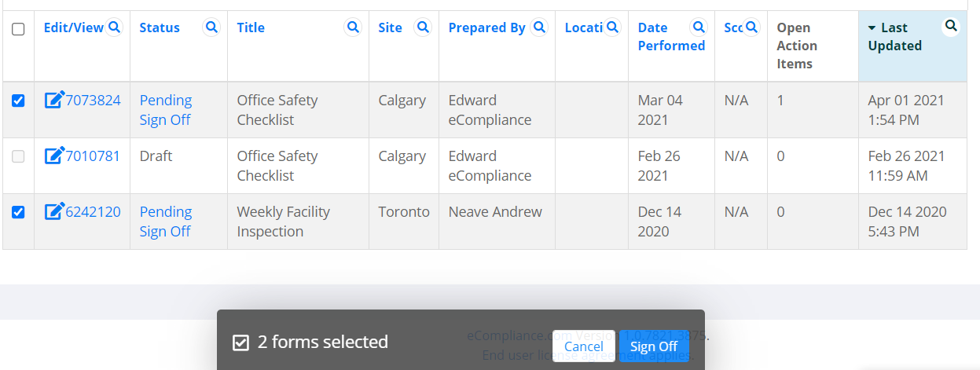Open the Edit/View column search icon
The height and width of the screenshot is (370, 980).
pos(115,27)
